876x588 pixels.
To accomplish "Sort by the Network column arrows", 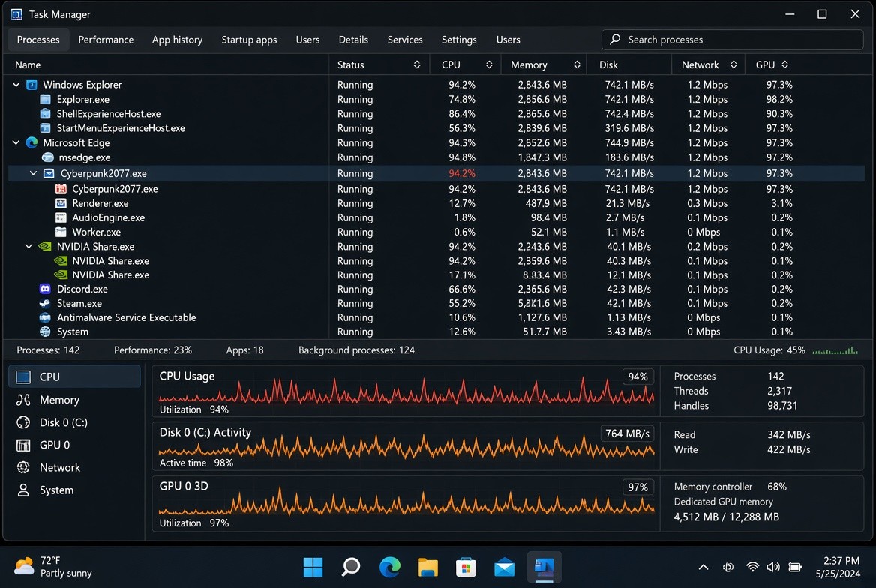I will click(733, 64).
